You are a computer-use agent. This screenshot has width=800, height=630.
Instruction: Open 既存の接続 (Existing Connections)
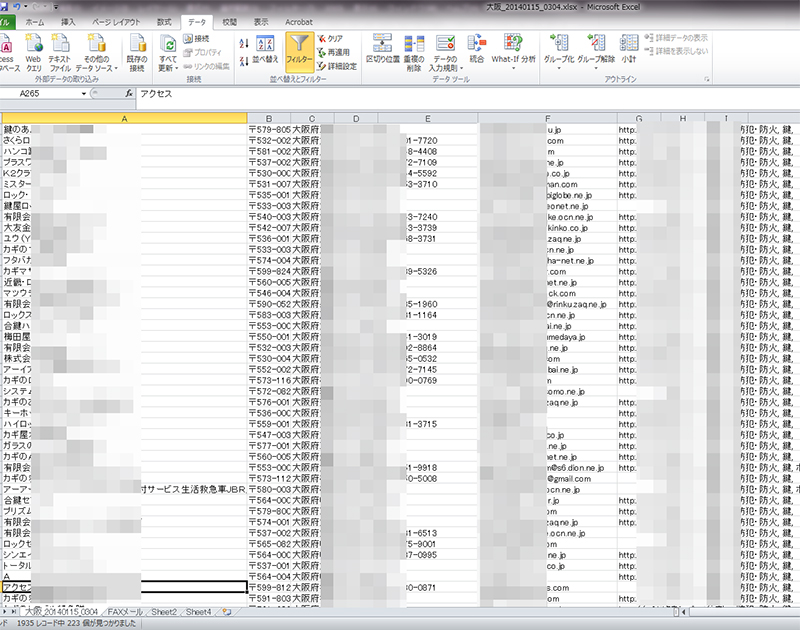click(x=137, y=52)
